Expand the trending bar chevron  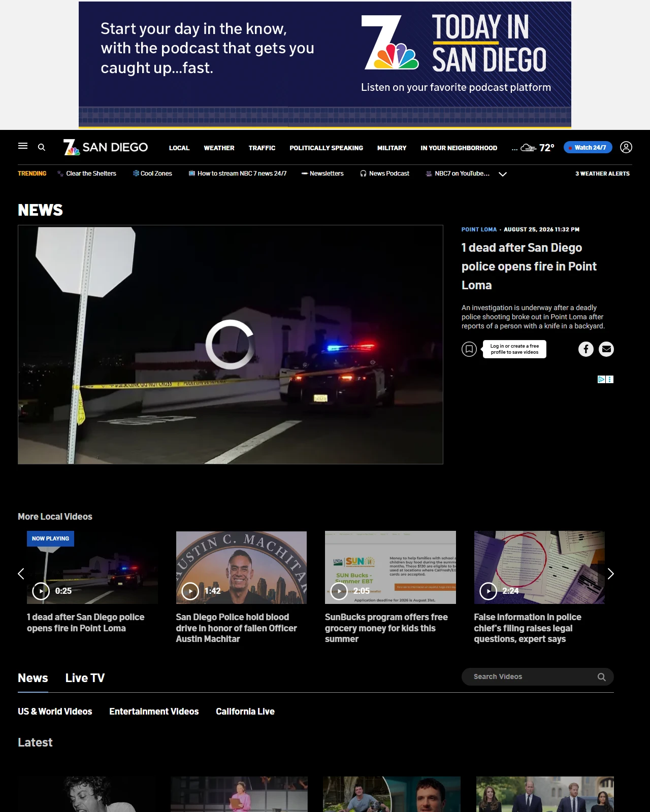[503, 174]
